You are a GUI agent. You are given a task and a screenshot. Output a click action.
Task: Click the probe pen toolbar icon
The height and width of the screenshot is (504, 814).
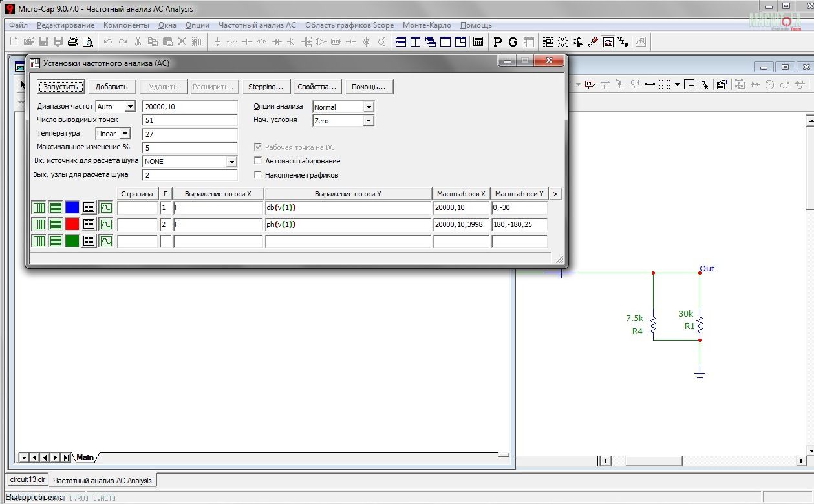(593, 42)
